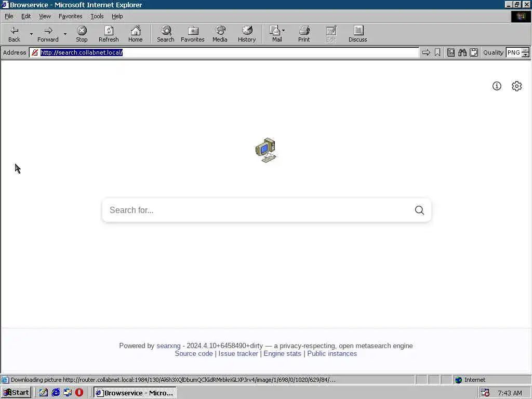Go back with the Back arrow
This screenshot has width=532, height=399.
pyautogui.click(x=14, y=34)
